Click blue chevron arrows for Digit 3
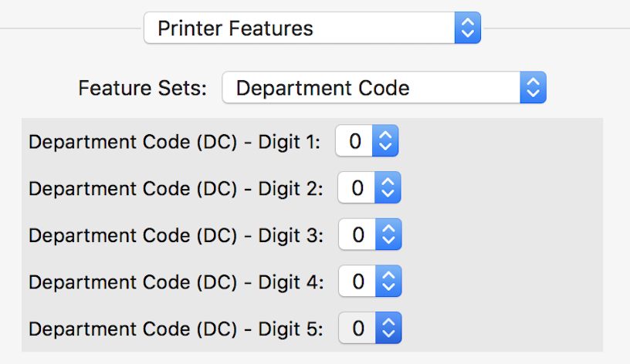 coord(388,234)
